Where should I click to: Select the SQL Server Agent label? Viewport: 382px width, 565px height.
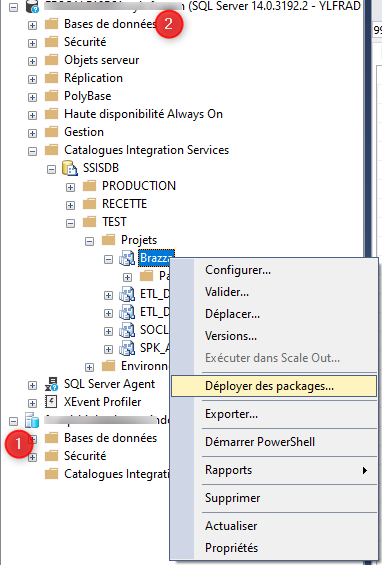click(110, 384)
